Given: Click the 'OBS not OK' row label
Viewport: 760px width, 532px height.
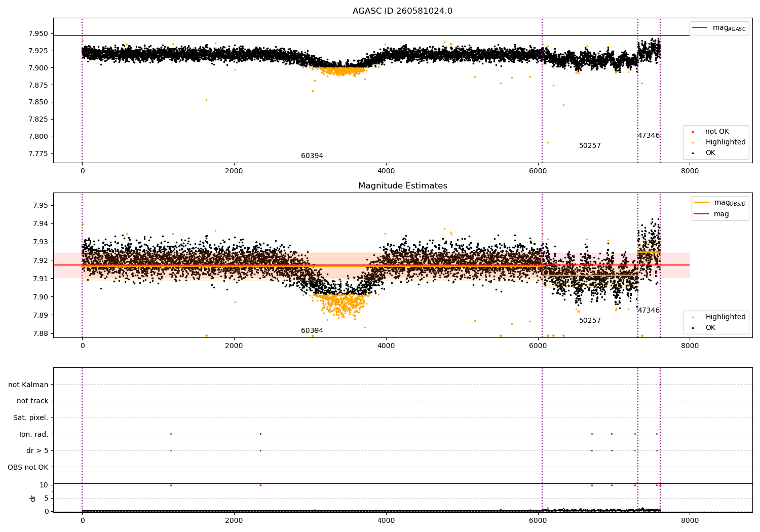Looking at the screenshot, I should point(28,467).
